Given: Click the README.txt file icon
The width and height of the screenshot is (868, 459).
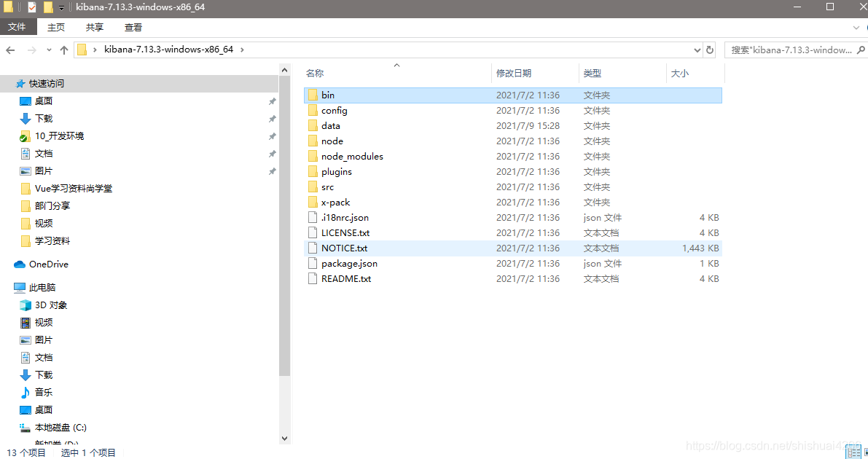Looking at the screenshot, I should (x=313, y=279).
